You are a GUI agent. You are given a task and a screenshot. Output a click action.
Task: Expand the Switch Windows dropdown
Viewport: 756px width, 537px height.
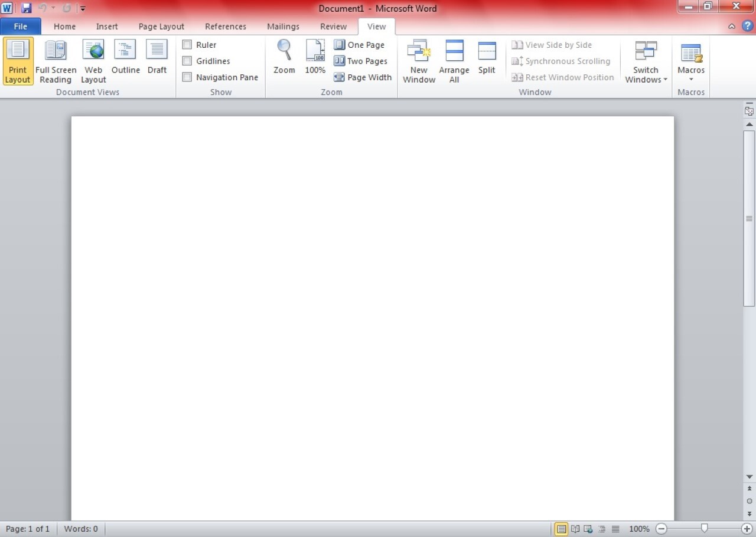point(646,79)
